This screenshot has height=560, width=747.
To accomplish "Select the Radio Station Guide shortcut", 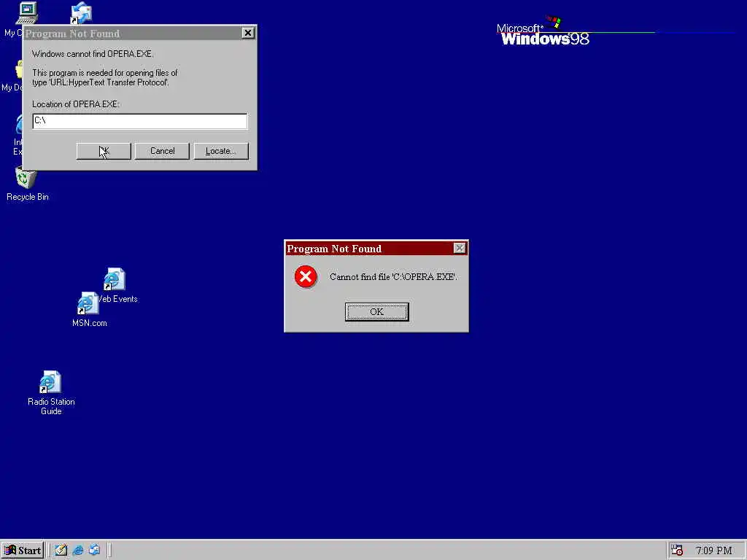I will (51, 393).
